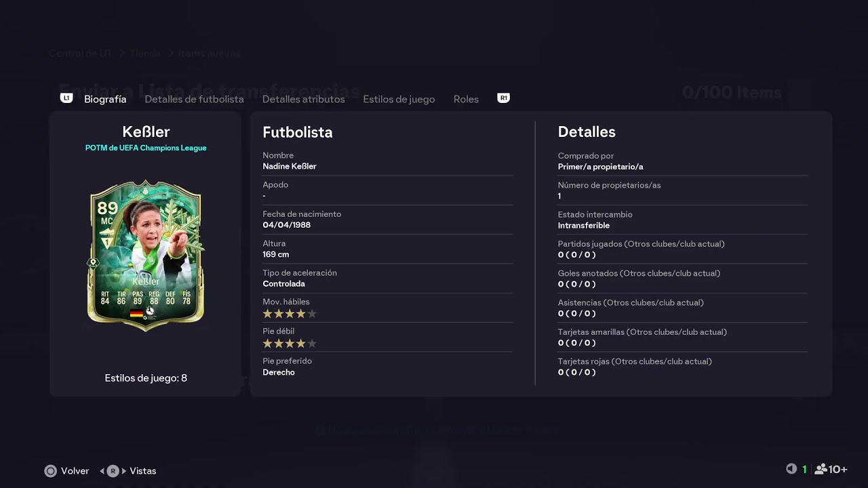Click the German flag on the card
The height and width of the screenshot is (488, 868).
pyautogui.click(x=136, y=314)
